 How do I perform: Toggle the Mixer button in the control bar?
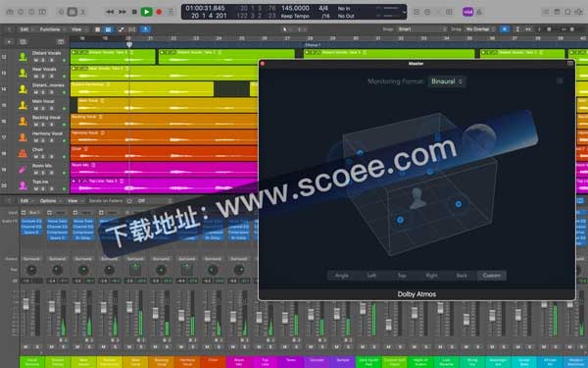pyautogui.click(x=72, y=12)
